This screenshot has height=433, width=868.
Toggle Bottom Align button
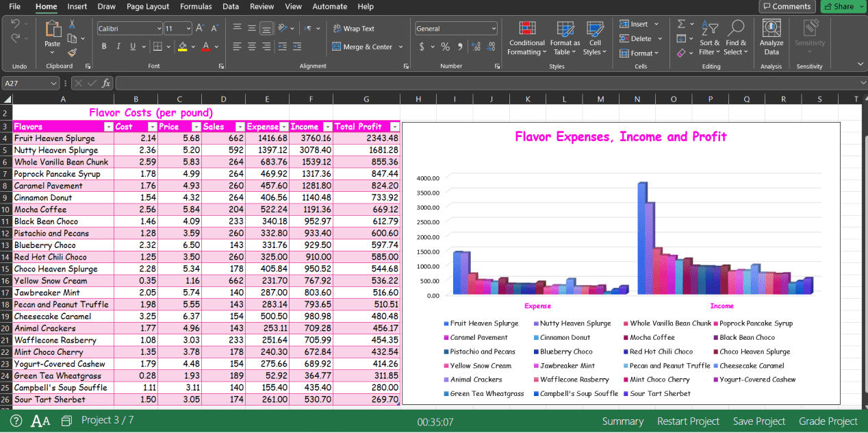pyautogui.click(x=267, y=28)
